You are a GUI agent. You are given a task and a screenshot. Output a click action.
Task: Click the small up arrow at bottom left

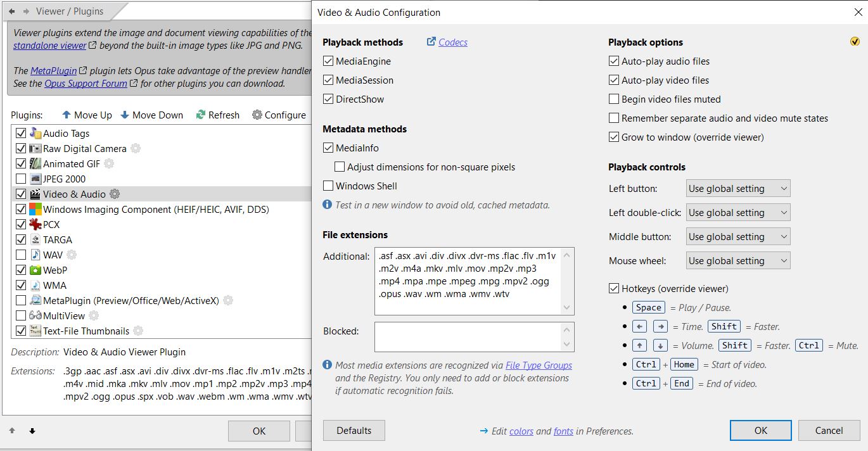click(12, 431)
